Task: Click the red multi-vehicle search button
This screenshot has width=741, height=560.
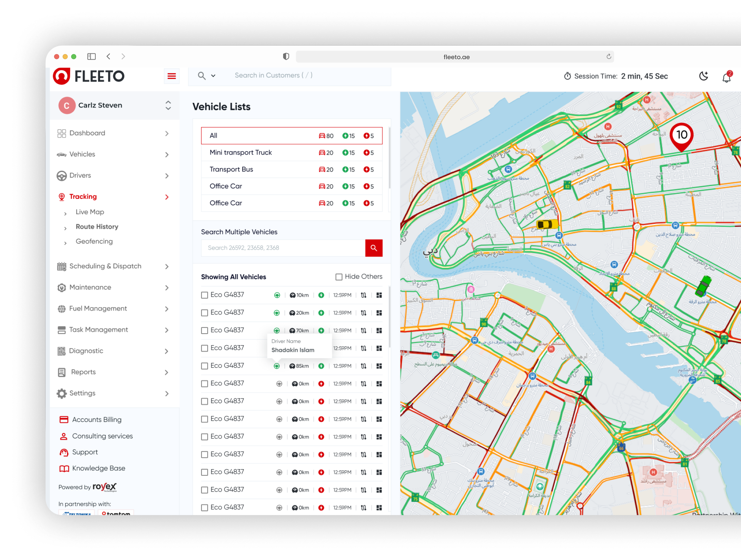Action: tap(374, 248)
